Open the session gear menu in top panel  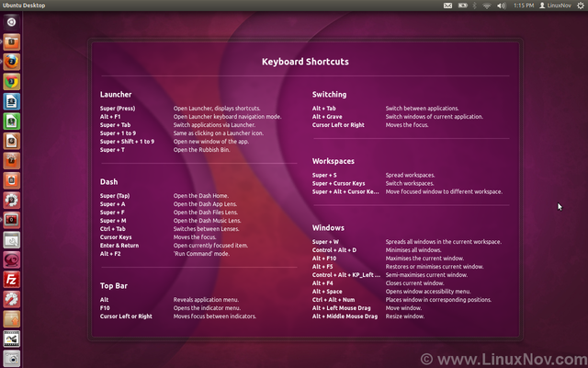[581, 6]
